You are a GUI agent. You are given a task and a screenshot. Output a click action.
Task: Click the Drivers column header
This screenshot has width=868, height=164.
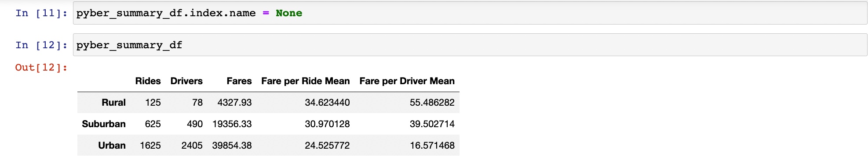tap(186, 81)
